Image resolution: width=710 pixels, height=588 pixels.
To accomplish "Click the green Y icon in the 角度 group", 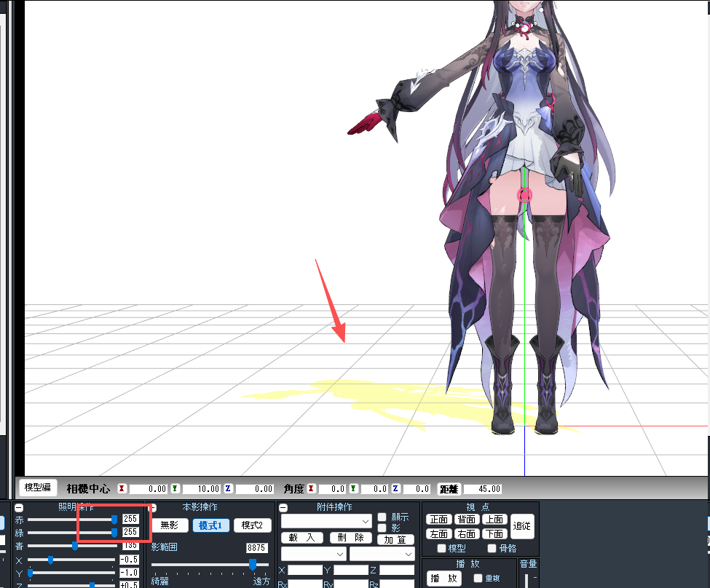I will (x=353, y=489).
